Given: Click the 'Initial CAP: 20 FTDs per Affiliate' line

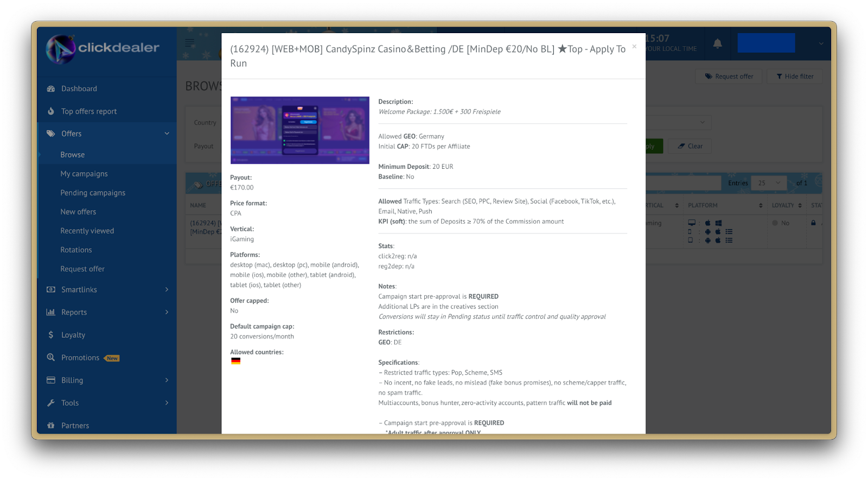Looking at the screenshot, I should pyautogui.click(x=424, y=147).
